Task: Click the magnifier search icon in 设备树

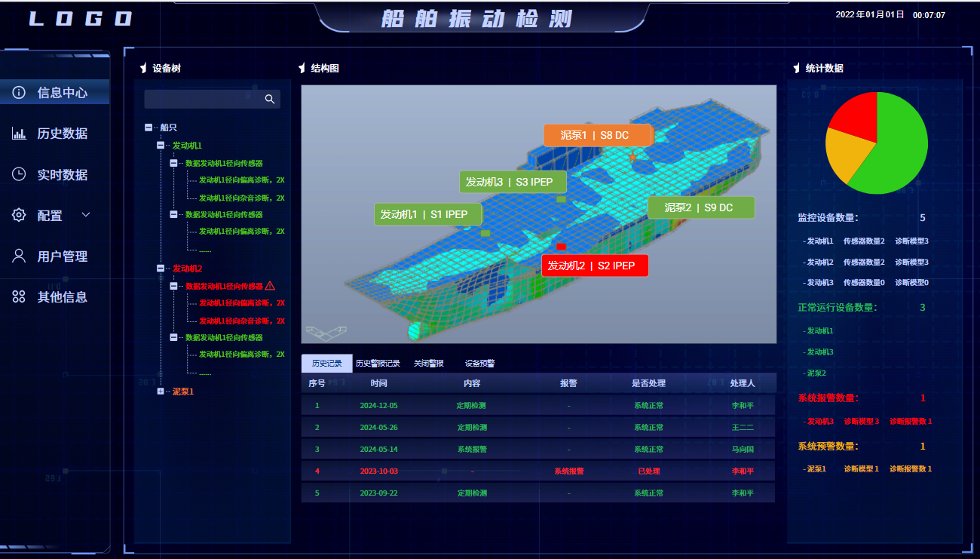Action: pyautogui.click(x=270, y=99)
